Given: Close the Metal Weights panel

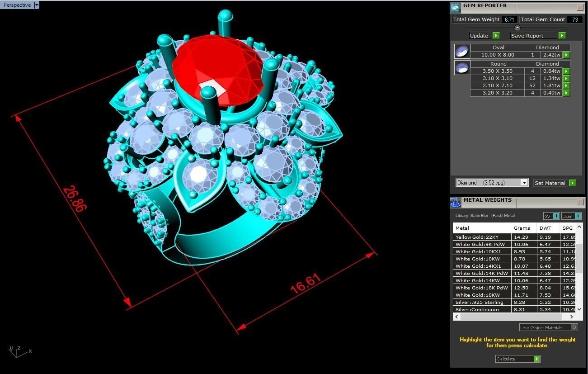Looking at the screenshot, I should tap(580, 202).
